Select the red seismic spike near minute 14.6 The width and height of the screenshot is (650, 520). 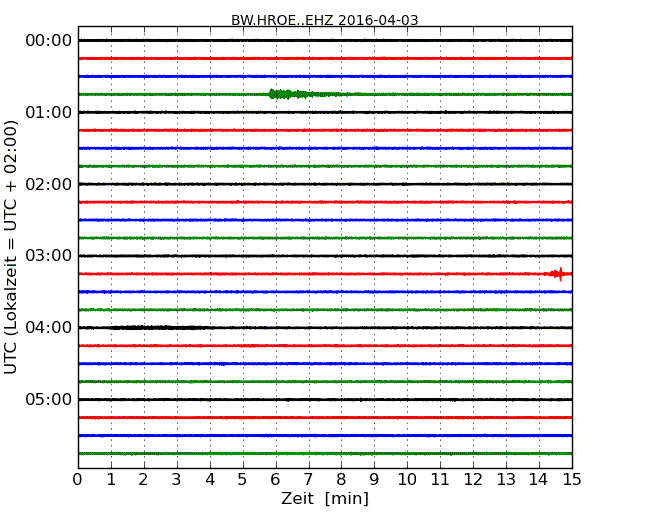[x=558, y=274]
